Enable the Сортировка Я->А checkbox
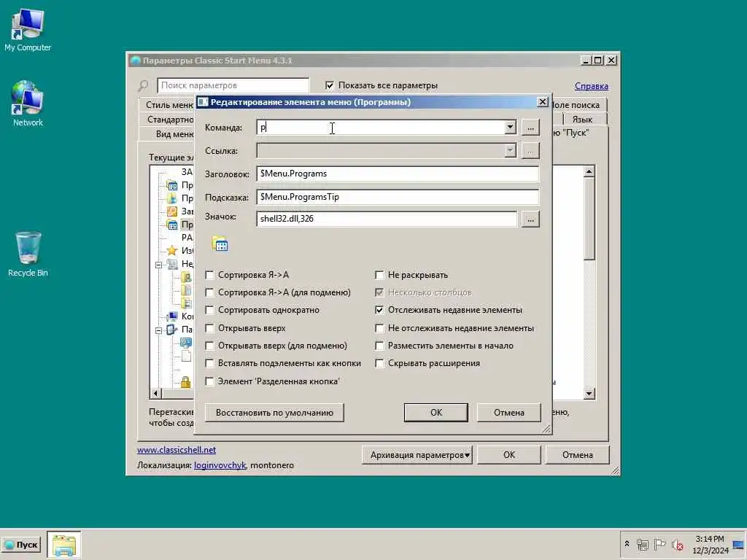Screen dimensions: 747x560 (x=209, y=275)
